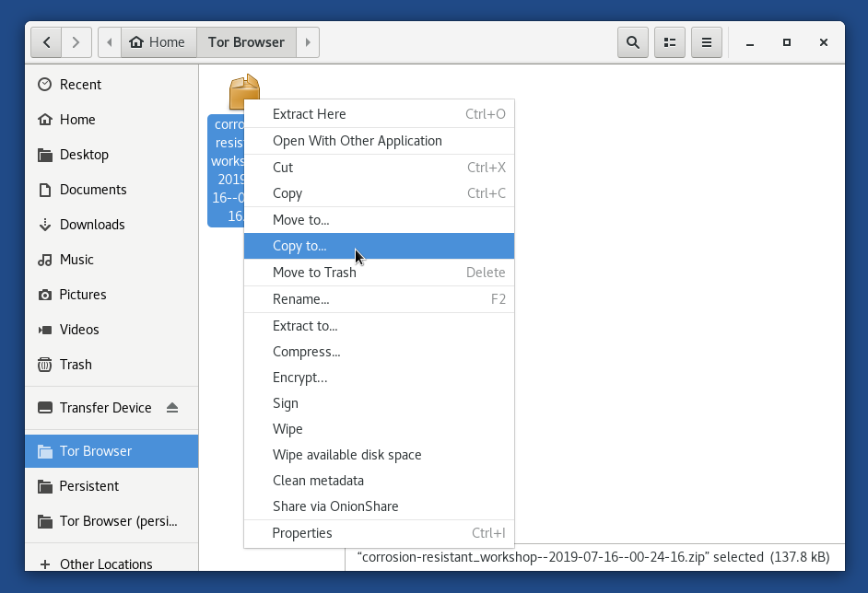Select the zip archive file icon
The image size is (868, 593).
(x=244, y=92)
